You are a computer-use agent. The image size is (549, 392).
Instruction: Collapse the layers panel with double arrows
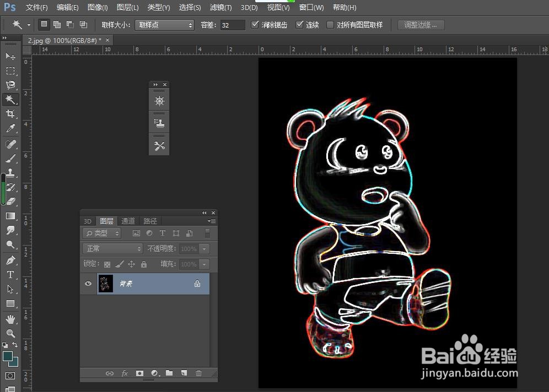pyautogui.click(x=204, y=213)
